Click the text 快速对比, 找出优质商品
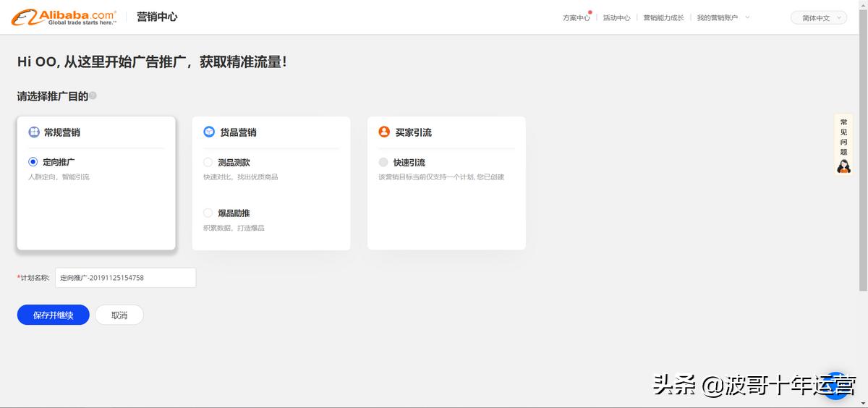This screenshot has height=408, width=868. [240, 177]
